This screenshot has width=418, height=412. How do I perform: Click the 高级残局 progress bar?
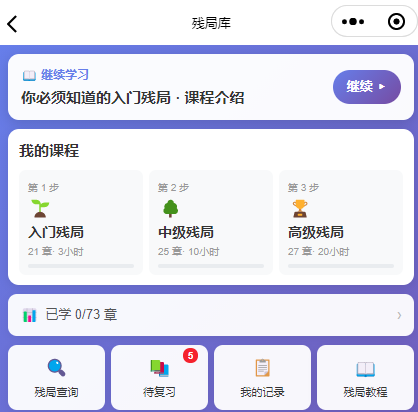click(x=341, y=266)
